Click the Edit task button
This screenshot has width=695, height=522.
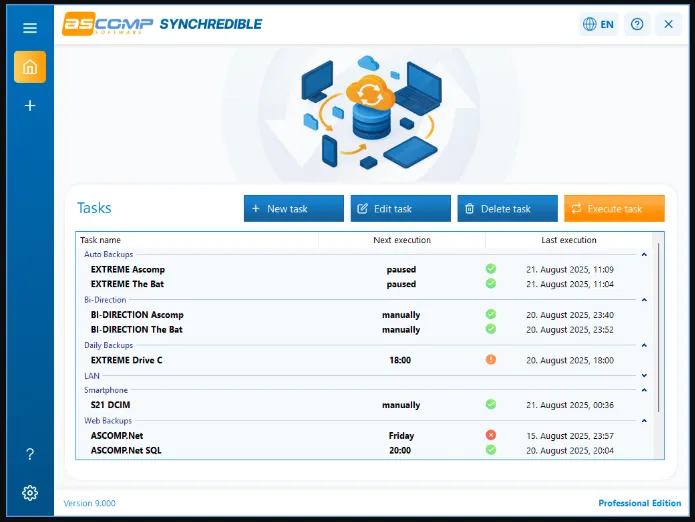[x=401, y=208]
